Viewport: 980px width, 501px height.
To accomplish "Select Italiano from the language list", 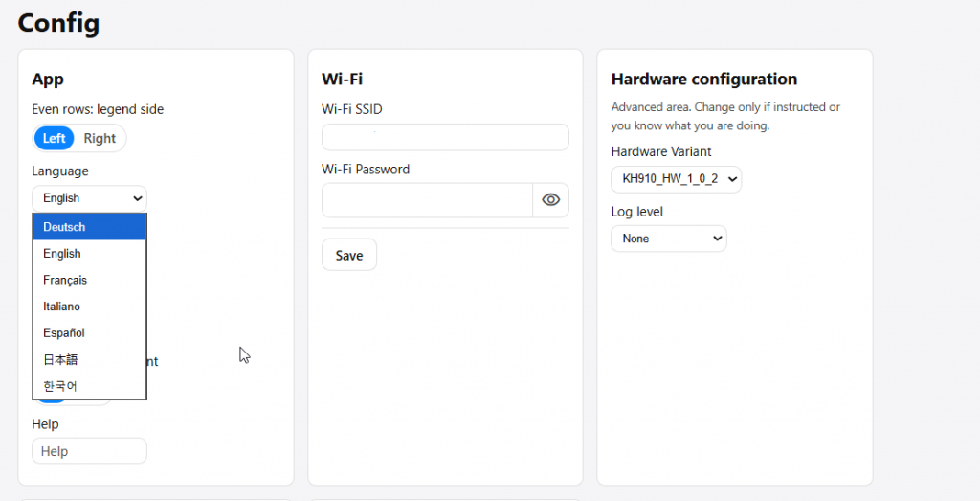I will coord(89,307).
